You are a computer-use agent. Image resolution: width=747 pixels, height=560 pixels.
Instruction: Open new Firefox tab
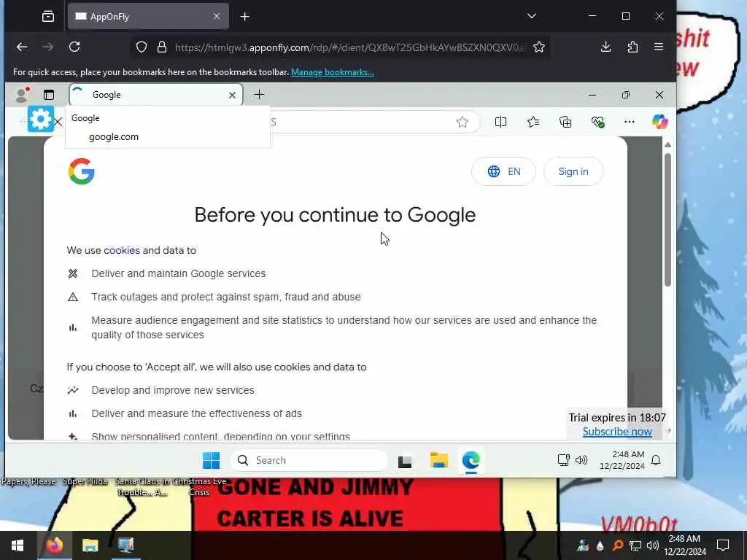(x=245, y=17)
